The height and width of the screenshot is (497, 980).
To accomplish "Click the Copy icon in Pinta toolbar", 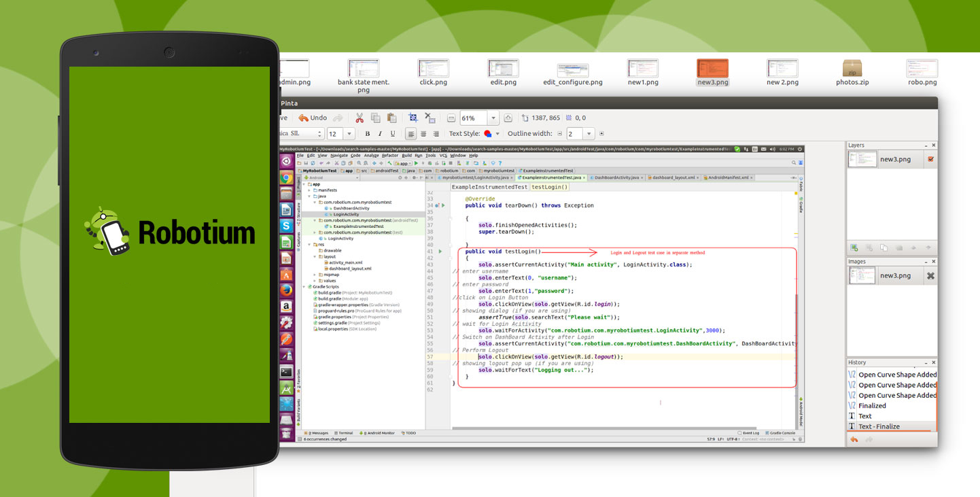I will click(376, 118).
